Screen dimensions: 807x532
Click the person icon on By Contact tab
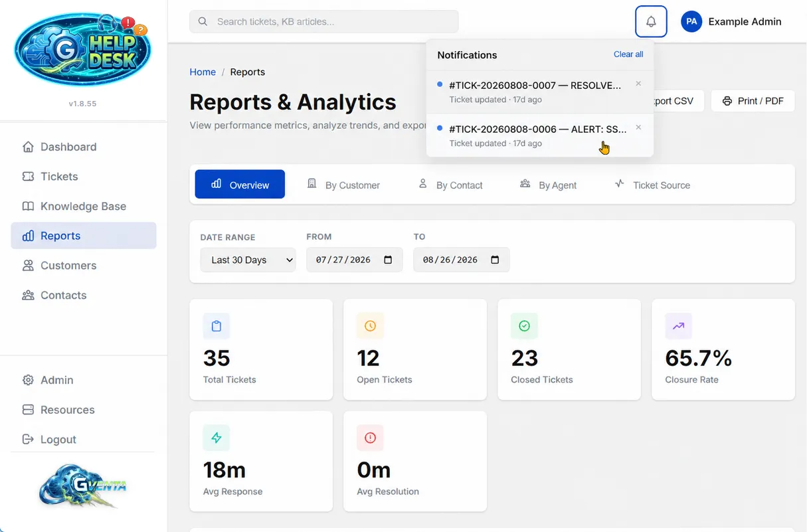[x=422, y=183]
